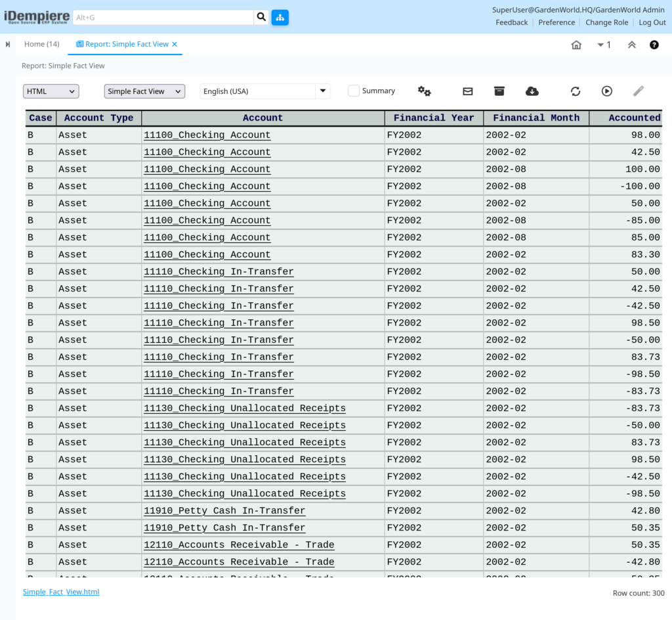Re-run the report with play icon
672x620 pixels.
click(607, 91)
